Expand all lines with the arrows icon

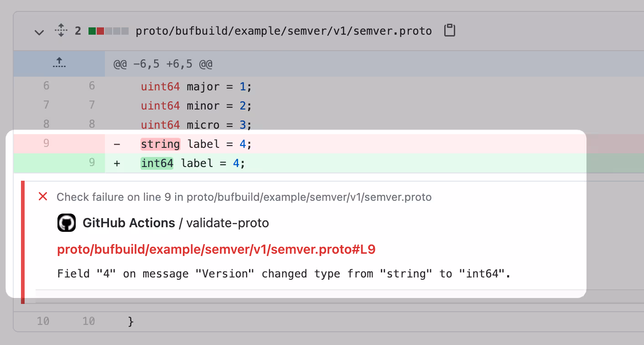(x=61, y=31)
